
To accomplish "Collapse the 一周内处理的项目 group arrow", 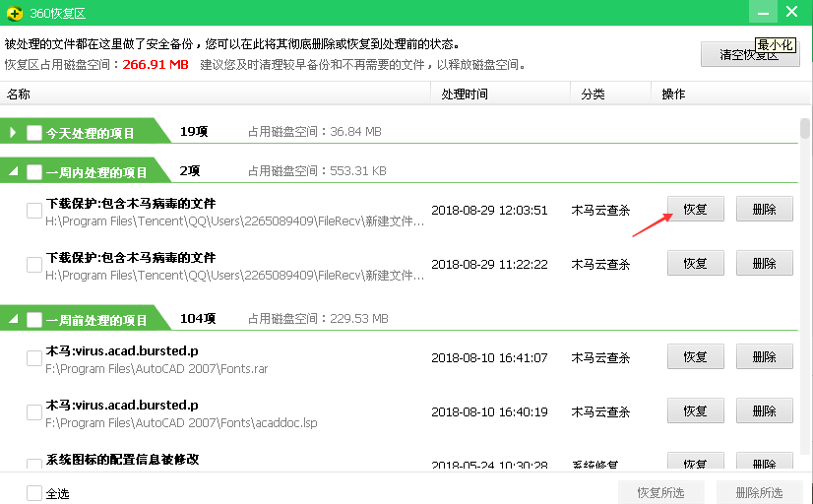I will 13,171.
